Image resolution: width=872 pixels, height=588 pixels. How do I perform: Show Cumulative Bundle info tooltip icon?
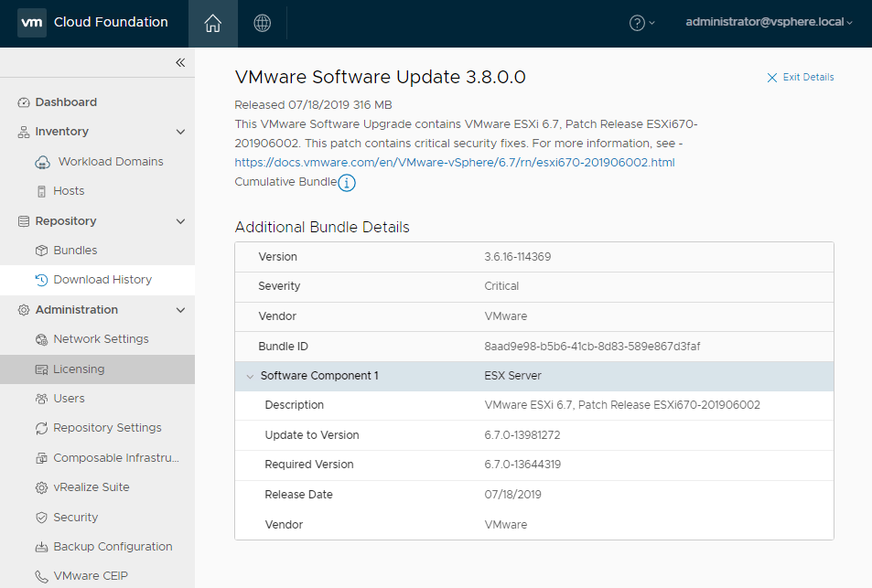347,182
